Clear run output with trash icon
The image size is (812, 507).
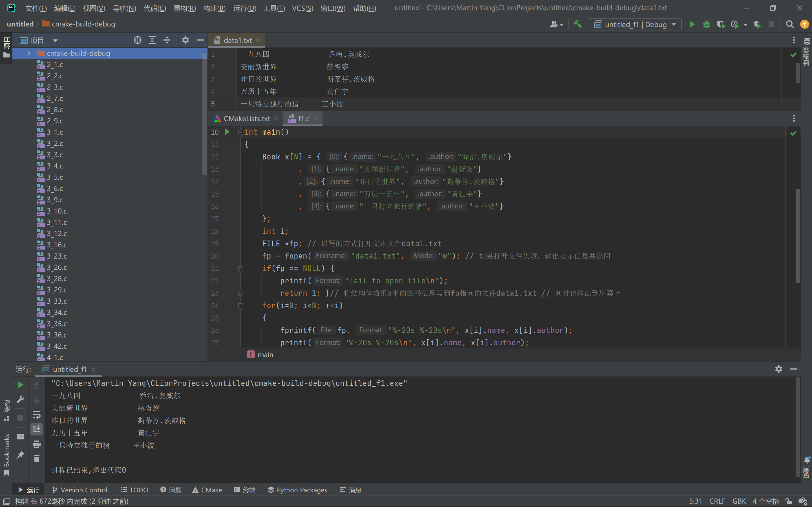[37, 458]
